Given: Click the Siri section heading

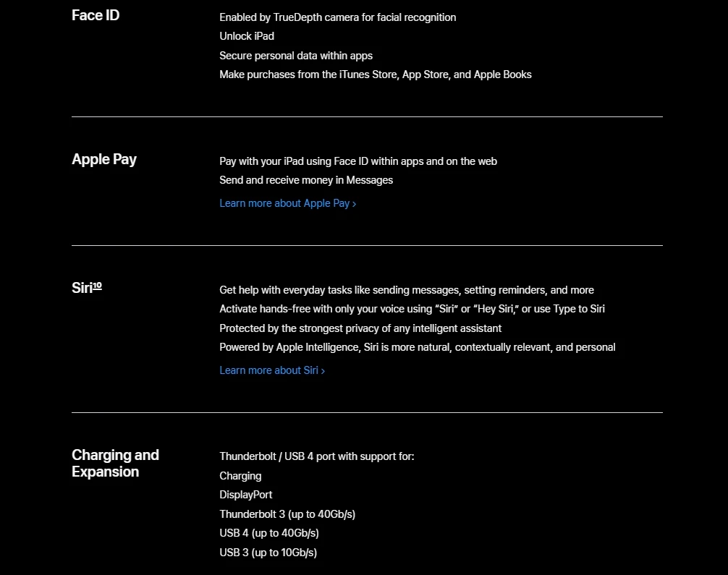Looking at the screenshot, I should [82, 288].
